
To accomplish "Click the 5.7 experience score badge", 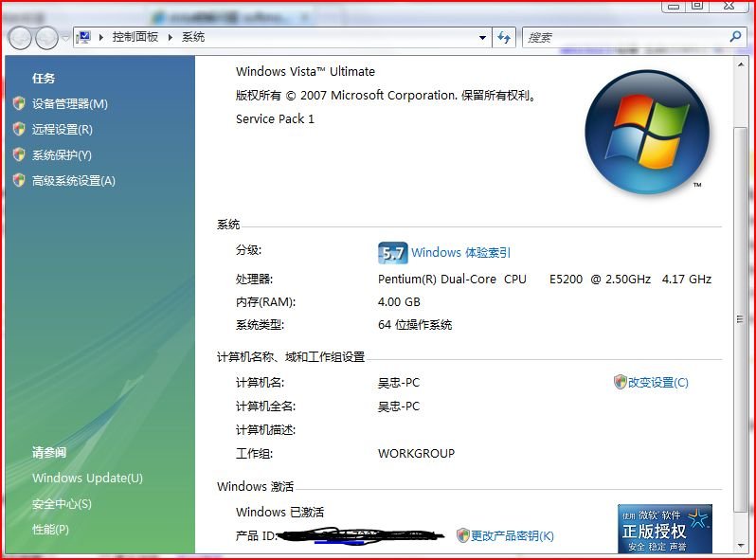I will [392, 253].
